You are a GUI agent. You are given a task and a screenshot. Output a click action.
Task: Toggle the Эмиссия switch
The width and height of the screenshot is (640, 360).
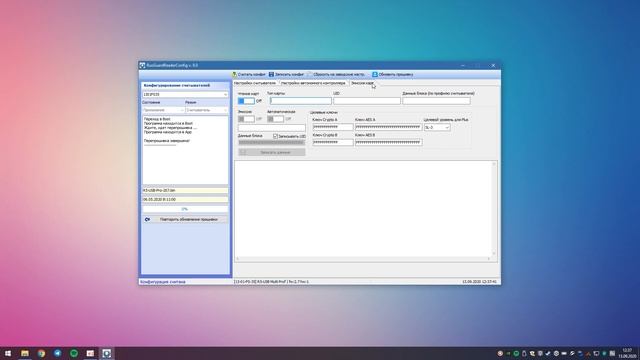(246, 119)
